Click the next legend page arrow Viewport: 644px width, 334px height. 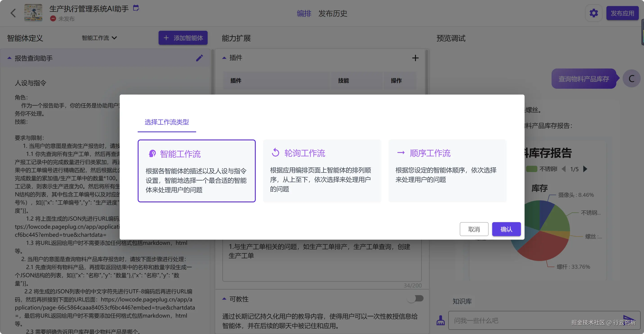coord(585,169)
